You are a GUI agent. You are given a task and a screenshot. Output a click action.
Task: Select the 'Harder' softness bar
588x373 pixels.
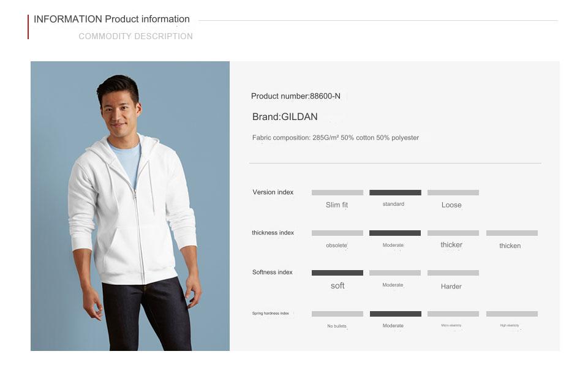pos(453,273)
